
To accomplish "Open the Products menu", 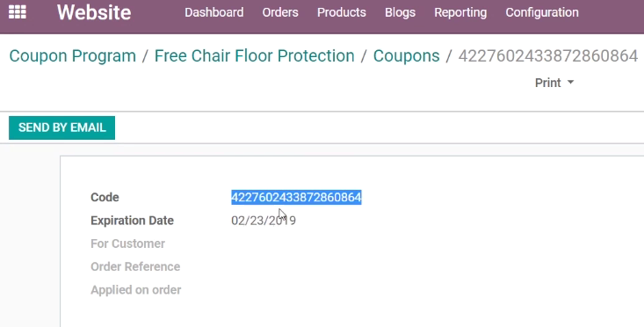I will click(341, 12).
